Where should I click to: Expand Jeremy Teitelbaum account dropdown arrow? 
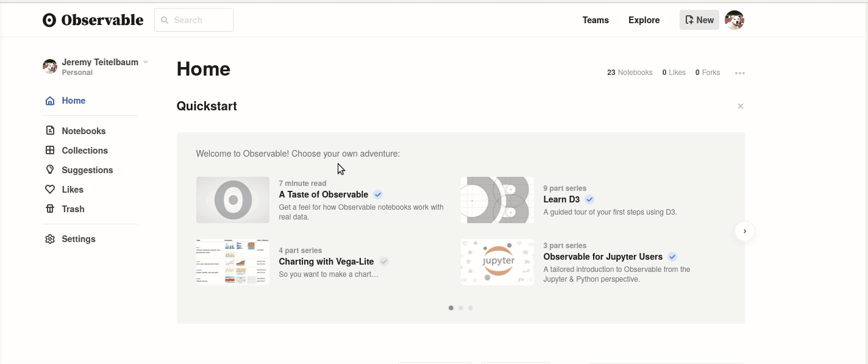coord(146,62)
